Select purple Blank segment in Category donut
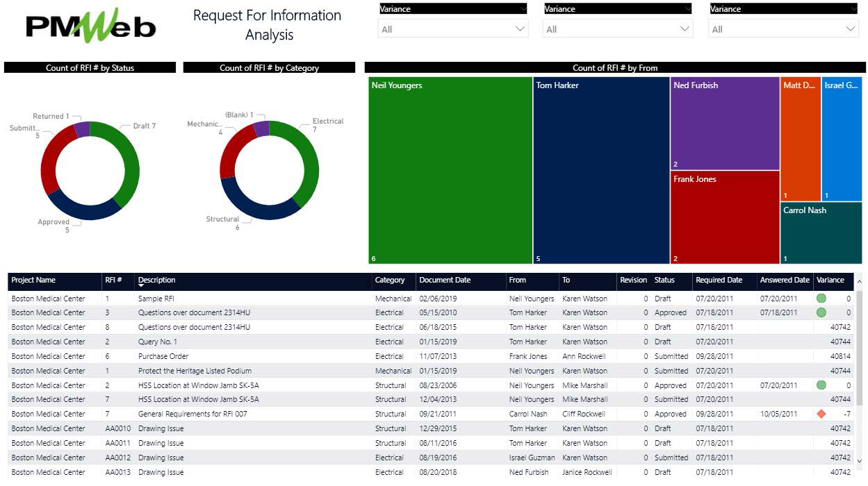 coord(261,129)
